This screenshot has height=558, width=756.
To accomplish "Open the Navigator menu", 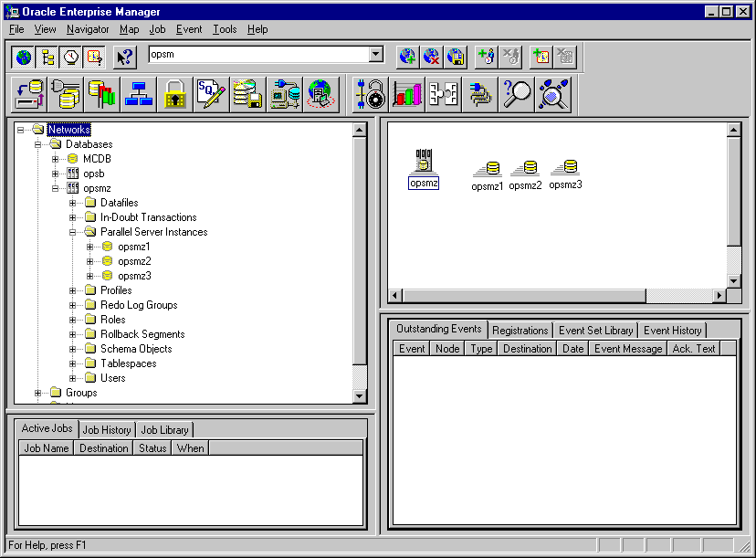I will pyautogui.click(x=88, y=29).
